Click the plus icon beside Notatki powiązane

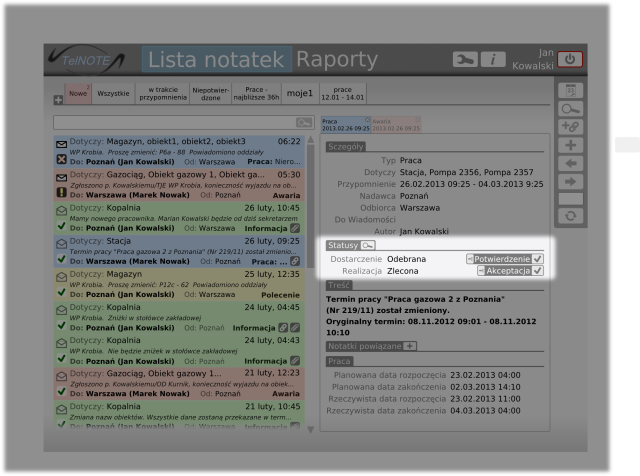410,346
